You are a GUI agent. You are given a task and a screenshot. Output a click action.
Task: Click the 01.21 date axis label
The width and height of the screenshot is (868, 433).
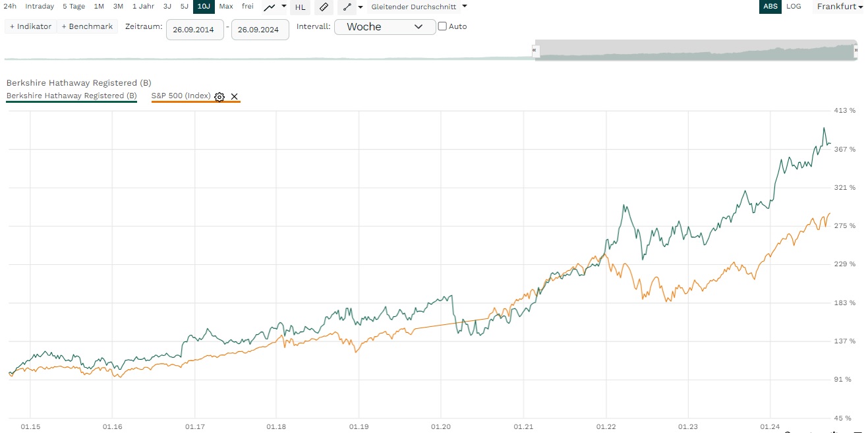coord(523,427)
